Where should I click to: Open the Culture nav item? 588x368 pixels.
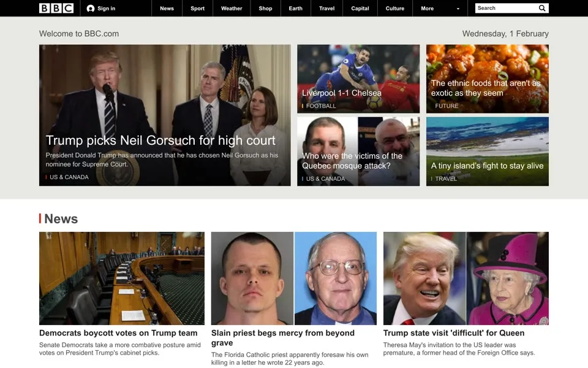click(395, 8)
